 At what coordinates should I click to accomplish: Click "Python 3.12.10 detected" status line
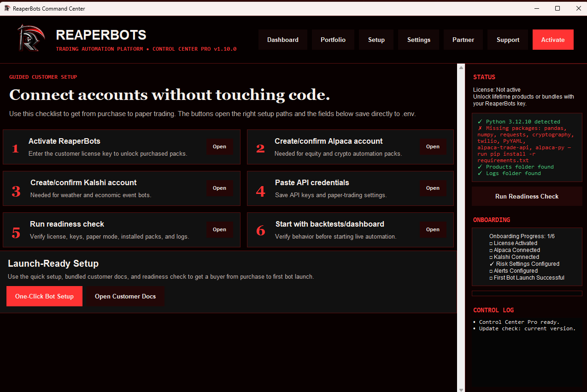click(x=519, y=122)
